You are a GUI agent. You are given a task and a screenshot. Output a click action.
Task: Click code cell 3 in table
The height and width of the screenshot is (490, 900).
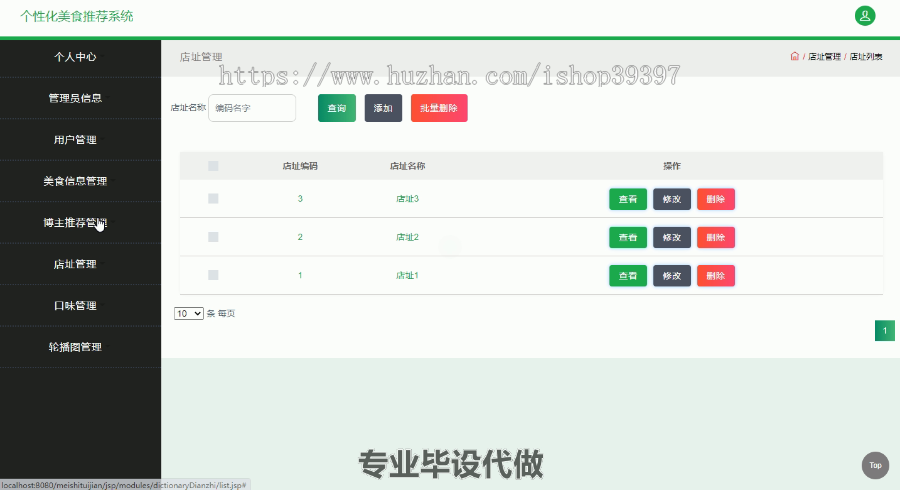click(300, 199)
